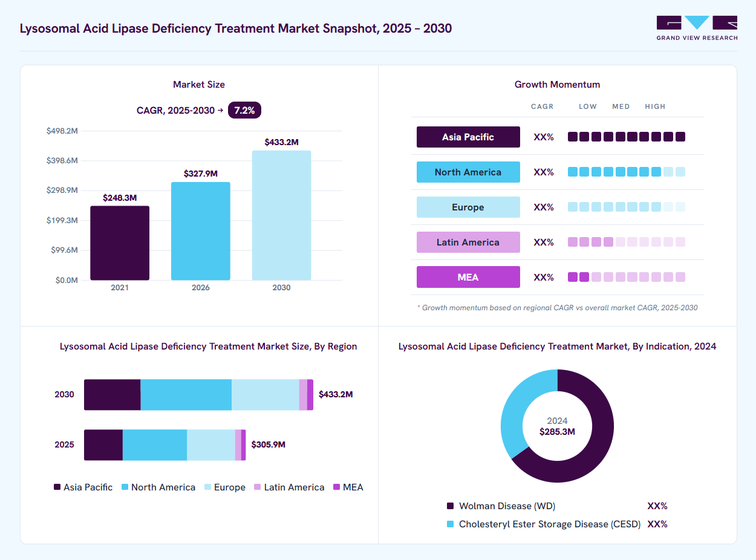Click the Asia Pacific legend swatch
756x560 pixels.
coord(57,487)
